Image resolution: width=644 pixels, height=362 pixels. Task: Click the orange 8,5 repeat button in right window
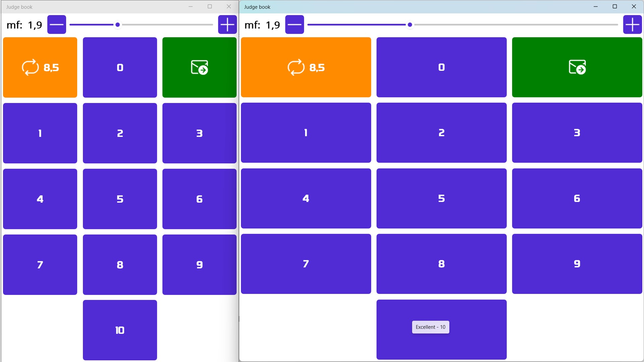click(306, 67)
